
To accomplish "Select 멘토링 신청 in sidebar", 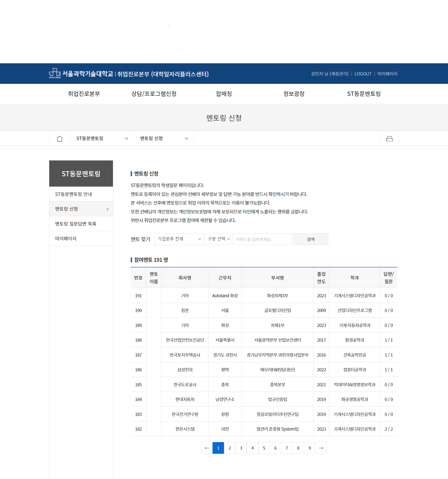I will pos(81,209).
